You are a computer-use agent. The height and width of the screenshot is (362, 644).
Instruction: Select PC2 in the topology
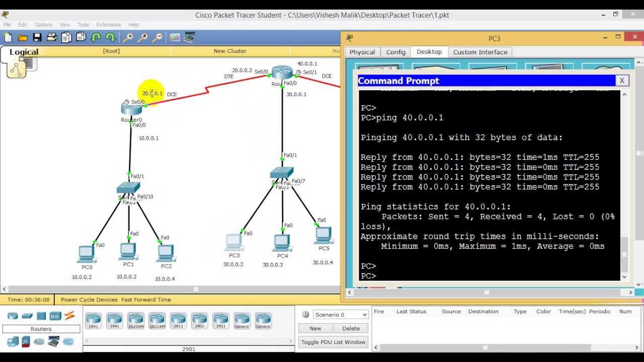(x=166, y=253)
